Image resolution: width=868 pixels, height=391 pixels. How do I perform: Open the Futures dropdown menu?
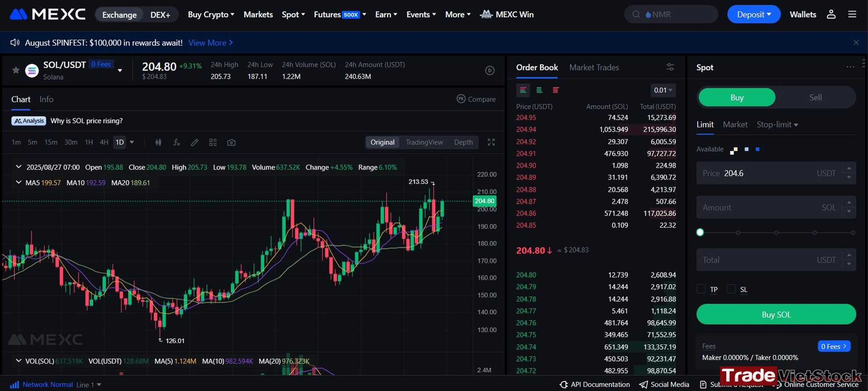point(340,14)
